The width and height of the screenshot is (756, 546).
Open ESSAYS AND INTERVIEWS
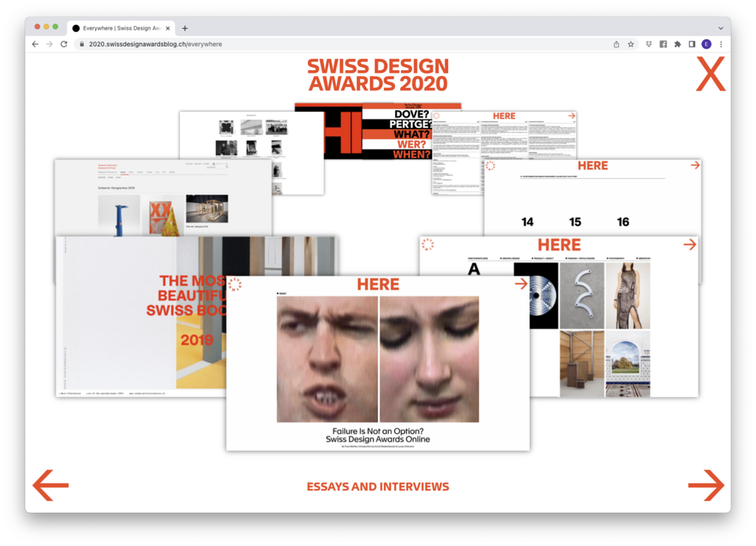(x=378, y=487)
